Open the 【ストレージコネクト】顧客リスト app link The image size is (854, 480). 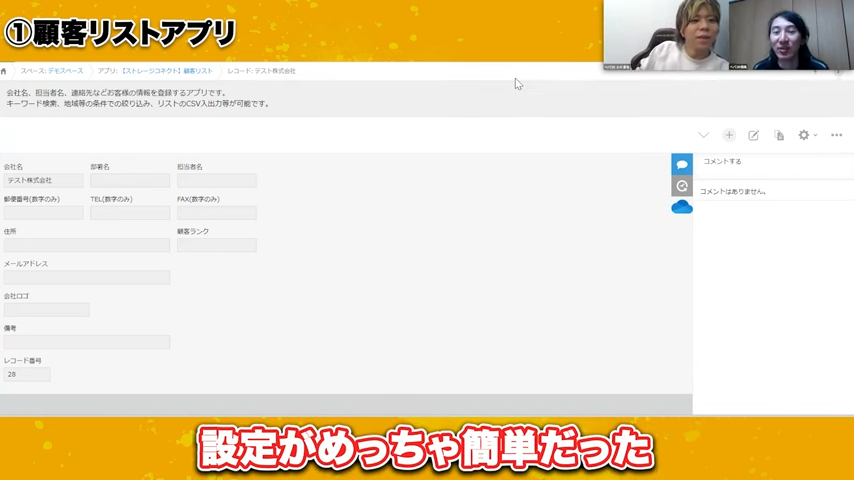click(x=166, y=71)
